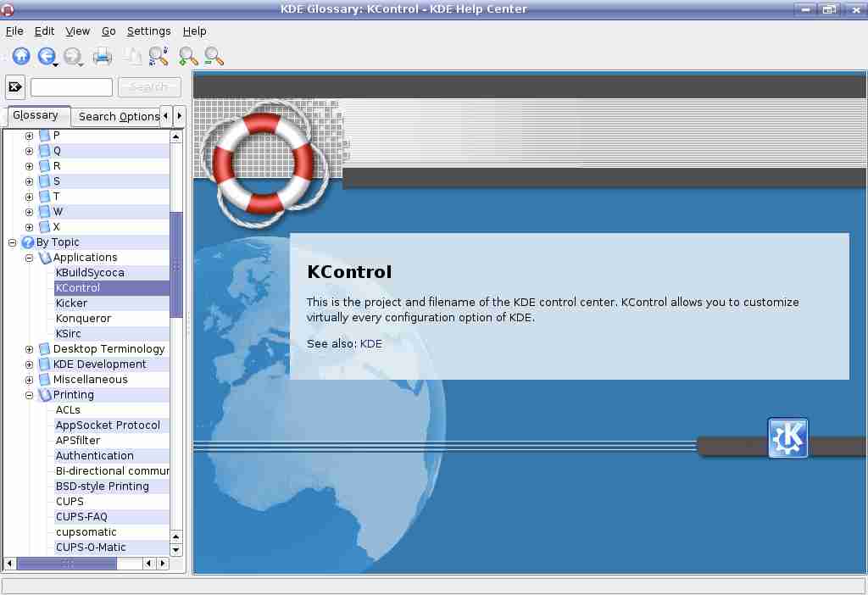The image size is (868, 595).
Task: Expand the Miscellaneous category
Action: click(x=29, y=380)
